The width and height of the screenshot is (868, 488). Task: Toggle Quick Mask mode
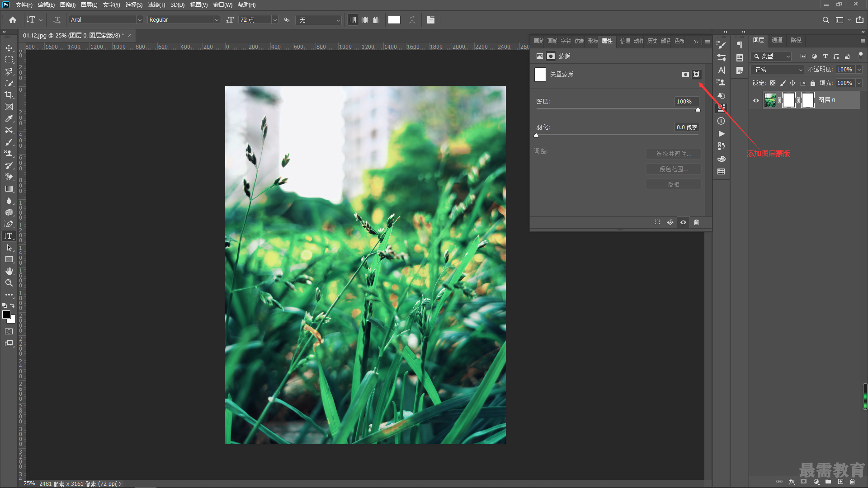[9, 332]
